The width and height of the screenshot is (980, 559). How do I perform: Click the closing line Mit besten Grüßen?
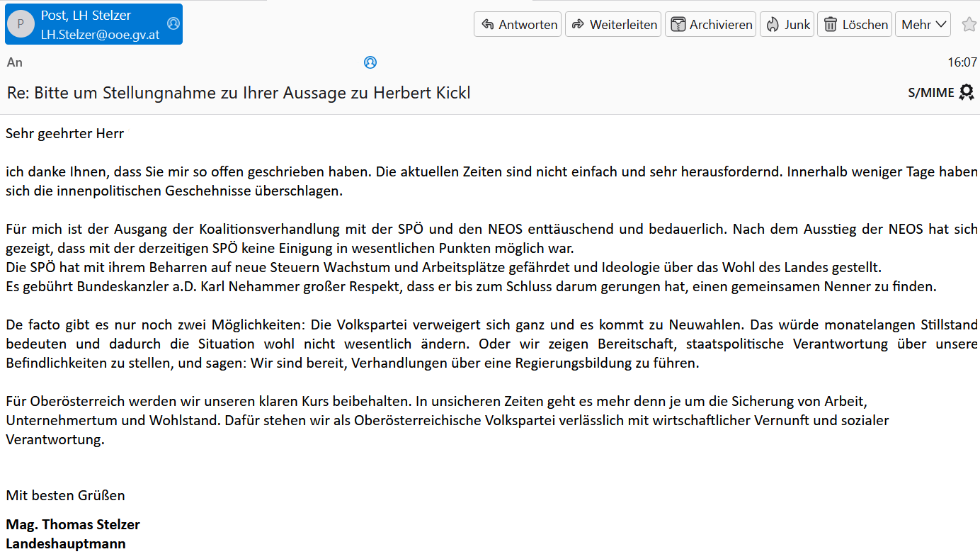pos(65,495)
